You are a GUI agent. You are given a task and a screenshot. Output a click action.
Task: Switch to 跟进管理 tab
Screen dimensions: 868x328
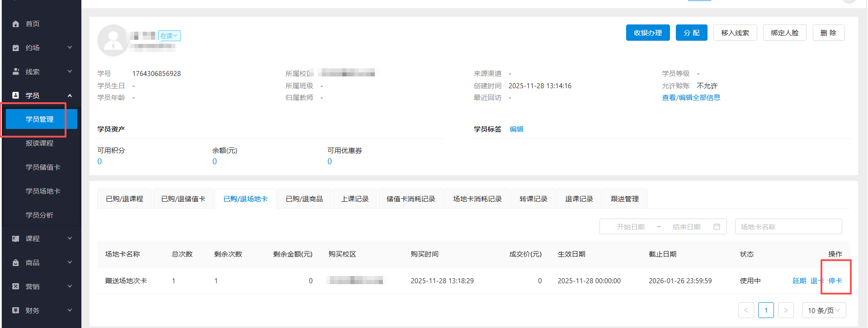pyautogui.click(x=625, y=199)
